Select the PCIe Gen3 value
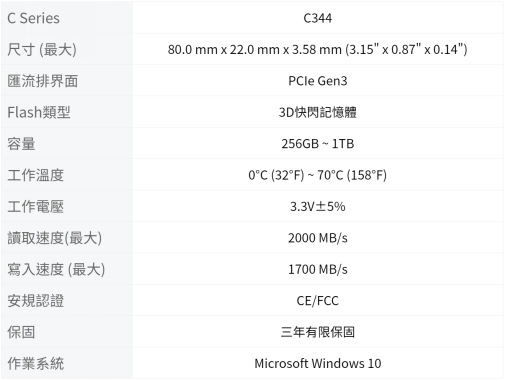Viewport: 507px width, 381px height. [x=317, y=81]
